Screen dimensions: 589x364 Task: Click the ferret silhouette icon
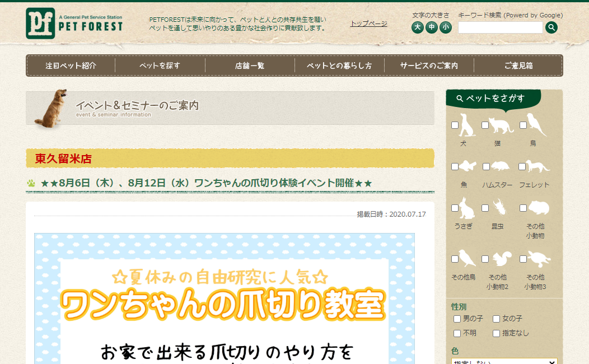click(x=538, y=166)
